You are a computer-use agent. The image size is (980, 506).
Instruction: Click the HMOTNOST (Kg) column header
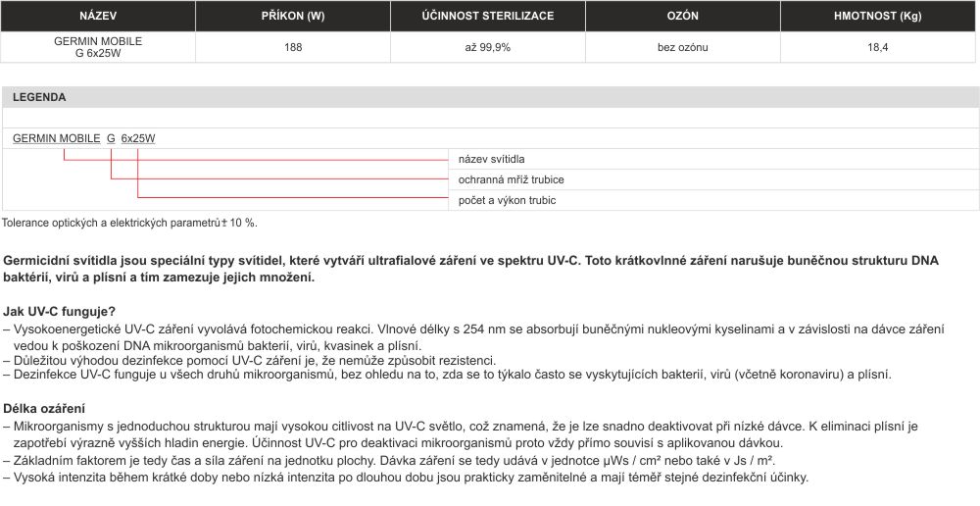point(878,17)
